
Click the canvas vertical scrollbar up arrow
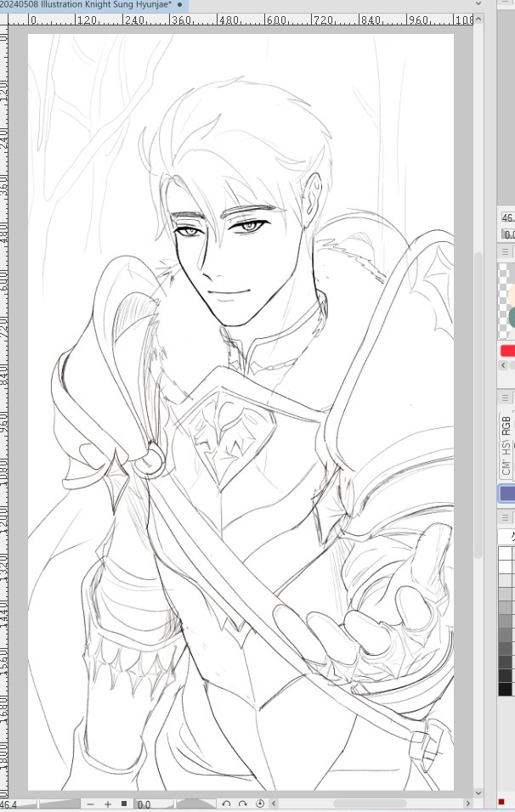(x=478, y=20)
